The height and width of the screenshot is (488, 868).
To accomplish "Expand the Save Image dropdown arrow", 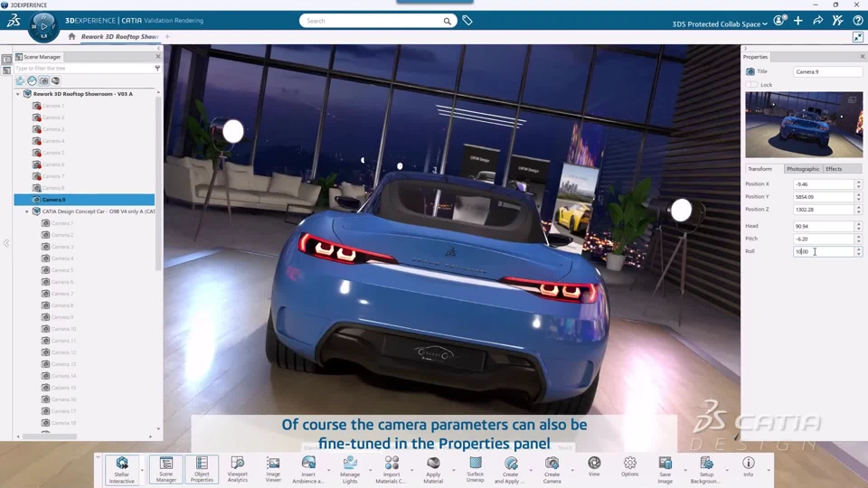I will tap(685, 470).
